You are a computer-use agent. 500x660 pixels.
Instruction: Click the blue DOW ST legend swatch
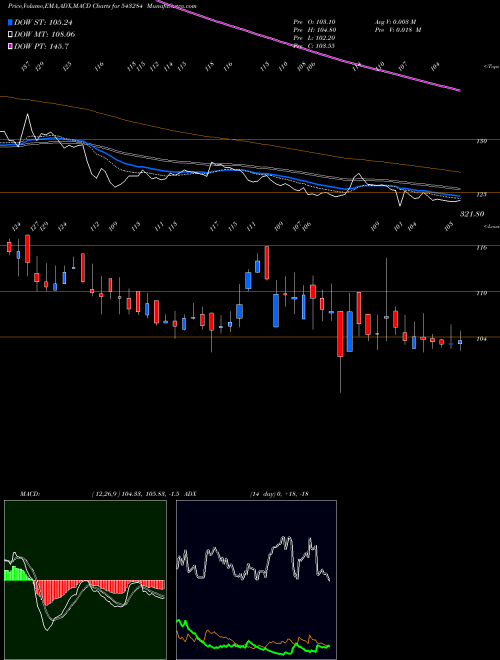coord(10,23)
